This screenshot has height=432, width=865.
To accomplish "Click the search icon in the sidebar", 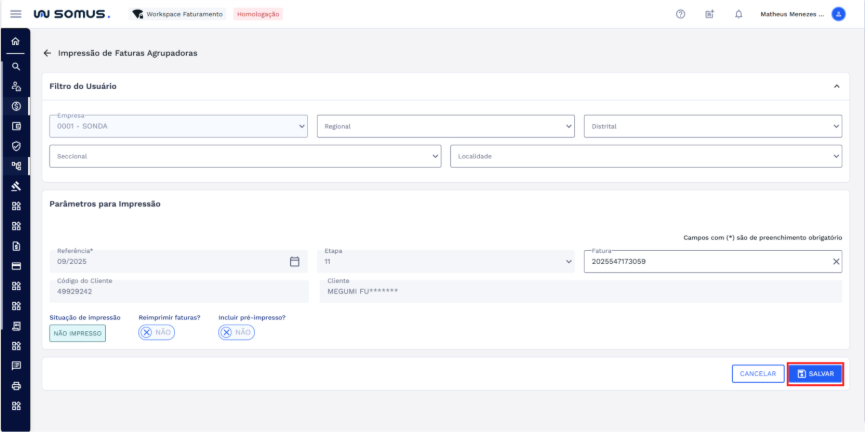I will point(15,65).
